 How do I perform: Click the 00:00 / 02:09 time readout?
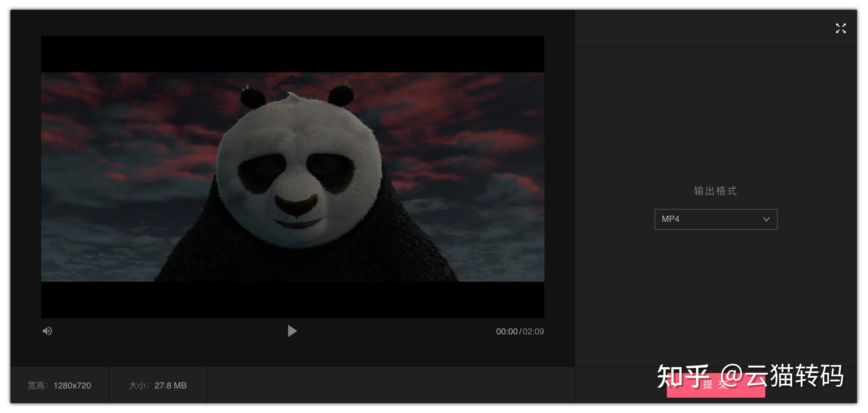pos(520,331)
